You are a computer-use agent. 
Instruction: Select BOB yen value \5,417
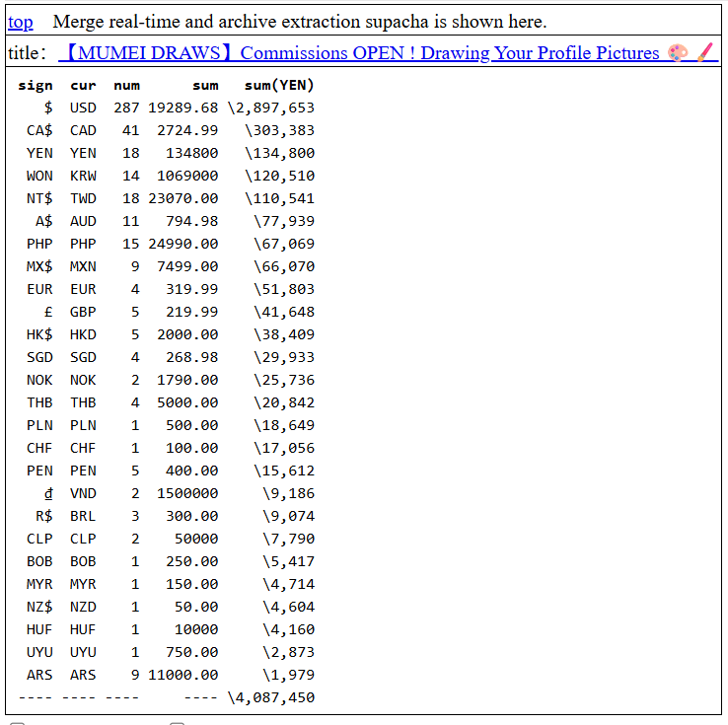[288, 561]
